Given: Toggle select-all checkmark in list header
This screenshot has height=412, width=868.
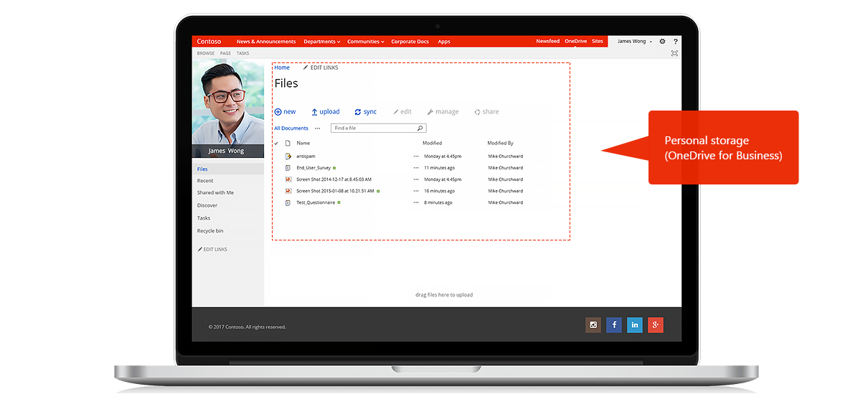Looking at the screenshot, I should coord(276,143).
